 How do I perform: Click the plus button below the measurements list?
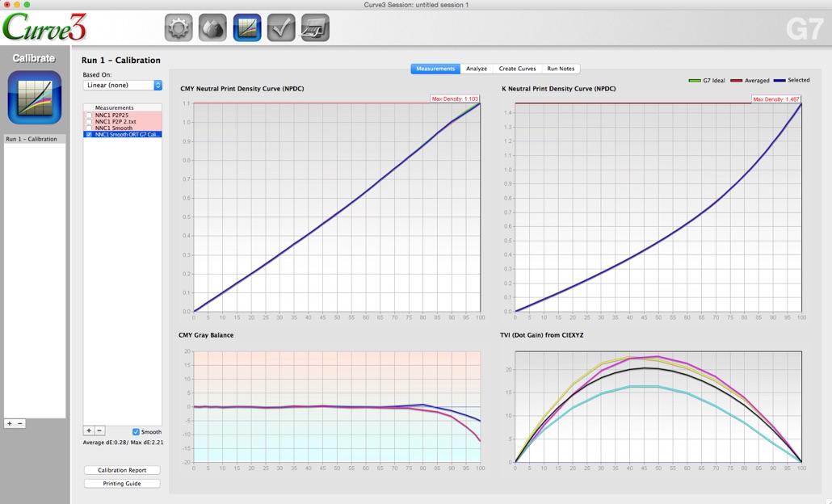click(89, 430)
